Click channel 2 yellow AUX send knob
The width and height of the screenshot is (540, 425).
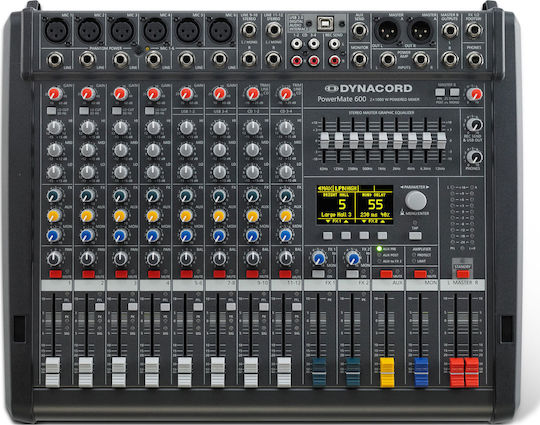pyautogui.click(x=87, y=216)
